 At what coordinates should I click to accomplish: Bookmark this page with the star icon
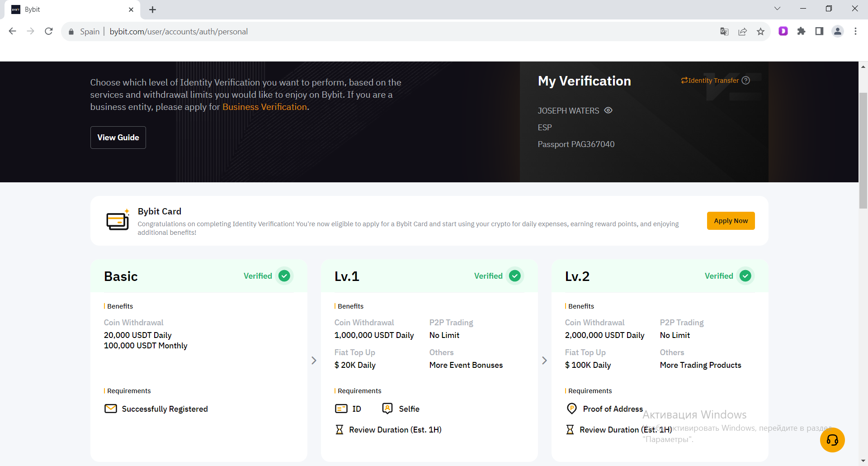[x=760, y=32]
